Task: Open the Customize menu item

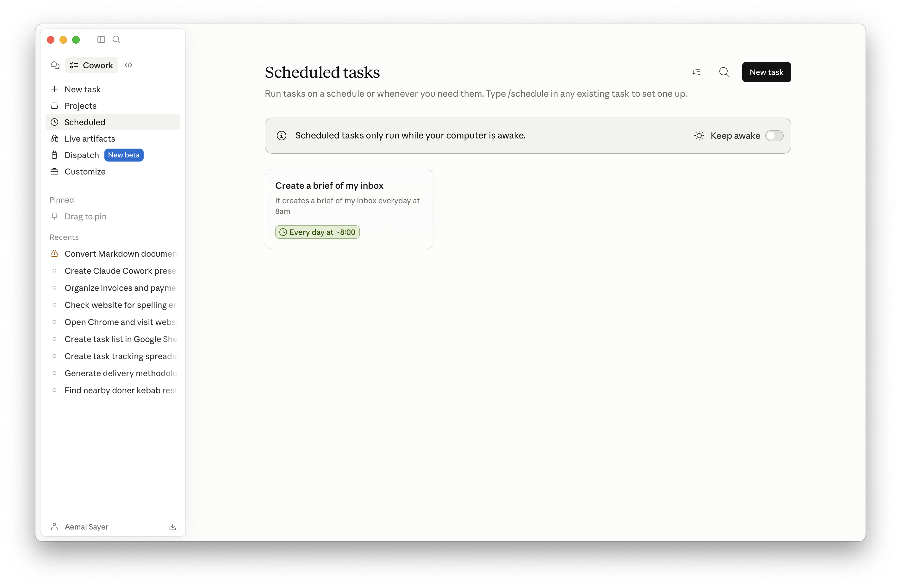Action: (85, 172)
